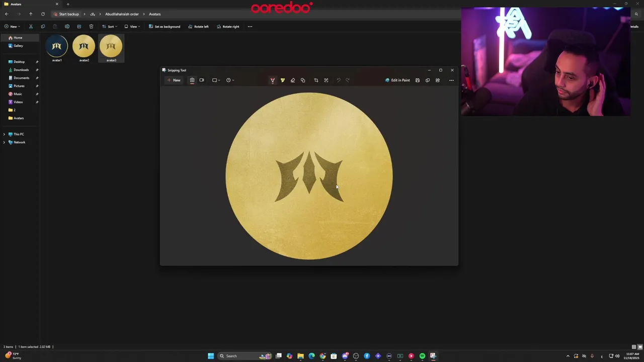The width and height of the screenshot is (644, 362).
Task: Show hidden system tray icons
Action: click(568, 356)
